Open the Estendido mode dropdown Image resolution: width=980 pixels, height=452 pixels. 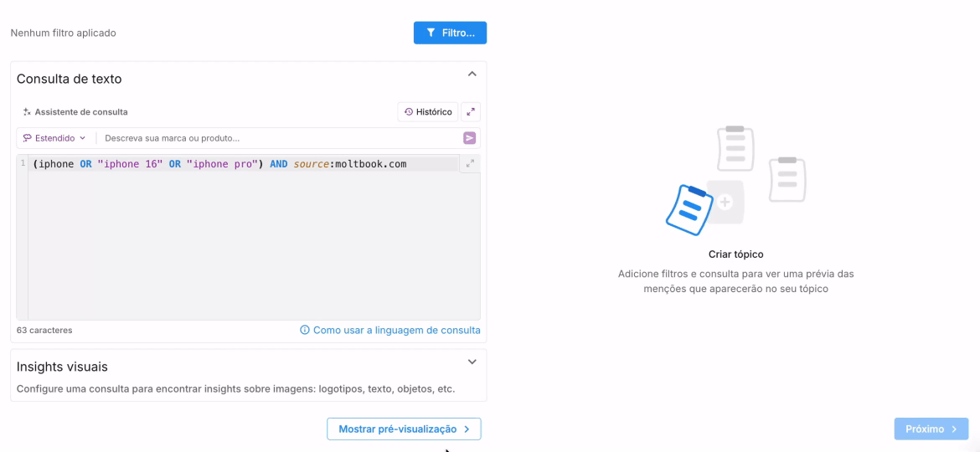(54, 138)
